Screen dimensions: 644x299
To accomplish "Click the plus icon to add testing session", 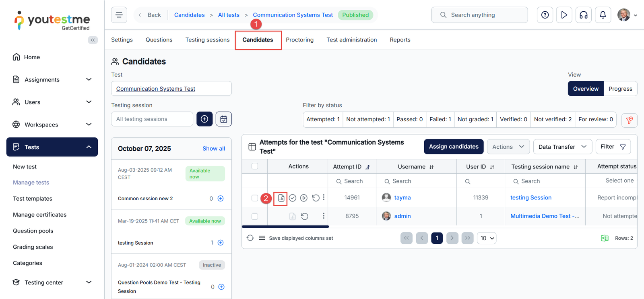I will (x=204, y=119).
